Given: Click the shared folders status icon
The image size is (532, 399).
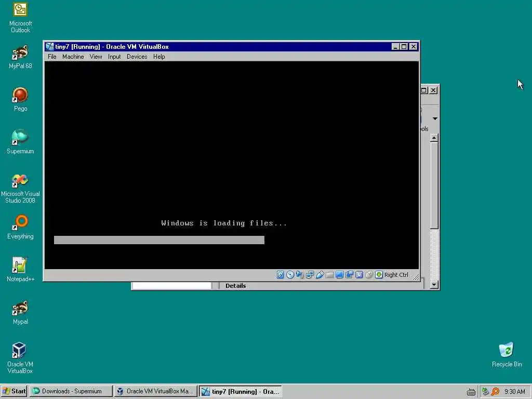Looking at the screenshot, I should click(329, 275).
